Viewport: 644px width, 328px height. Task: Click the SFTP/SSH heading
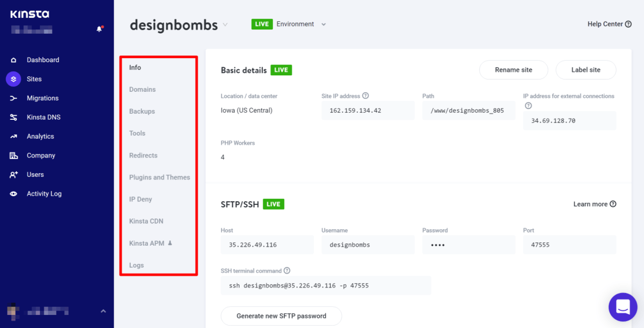[x=240, y=204]
